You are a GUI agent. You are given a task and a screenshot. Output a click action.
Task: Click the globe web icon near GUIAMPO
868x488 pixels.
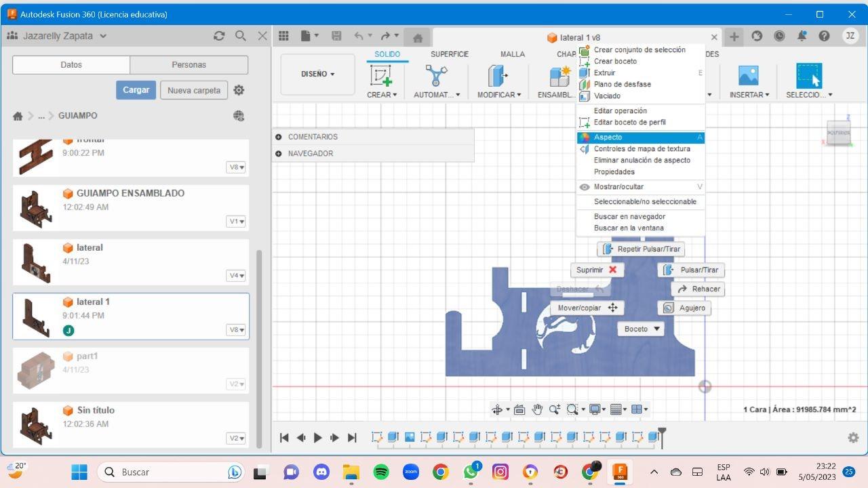point(239,116)
